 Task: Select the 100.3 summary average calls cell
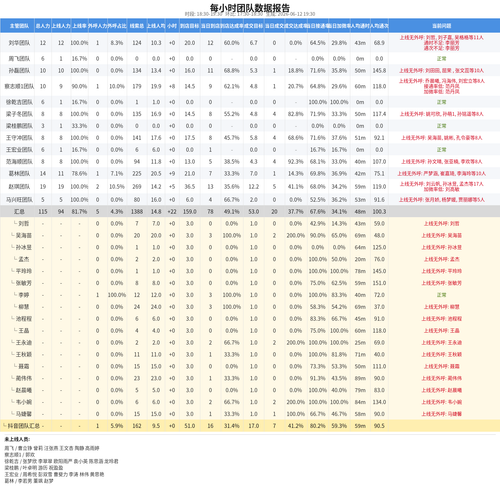coord(379,212)
